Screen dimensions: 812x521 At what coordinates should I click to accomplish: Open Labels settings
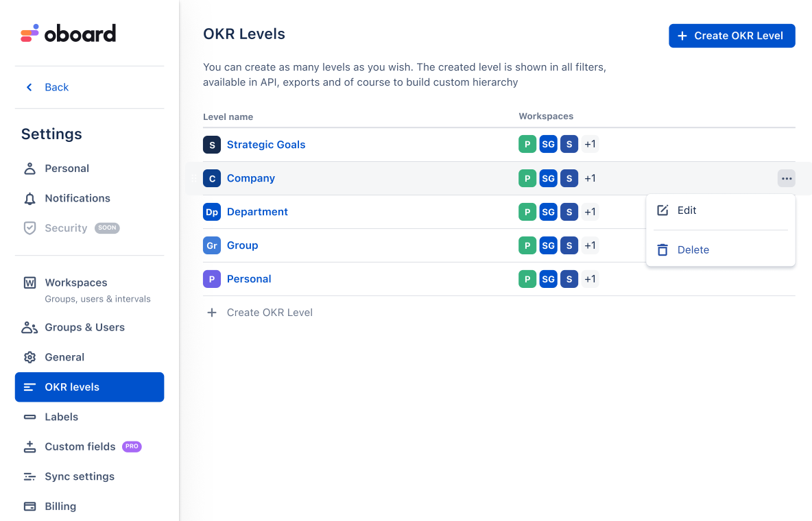(61, 417)
